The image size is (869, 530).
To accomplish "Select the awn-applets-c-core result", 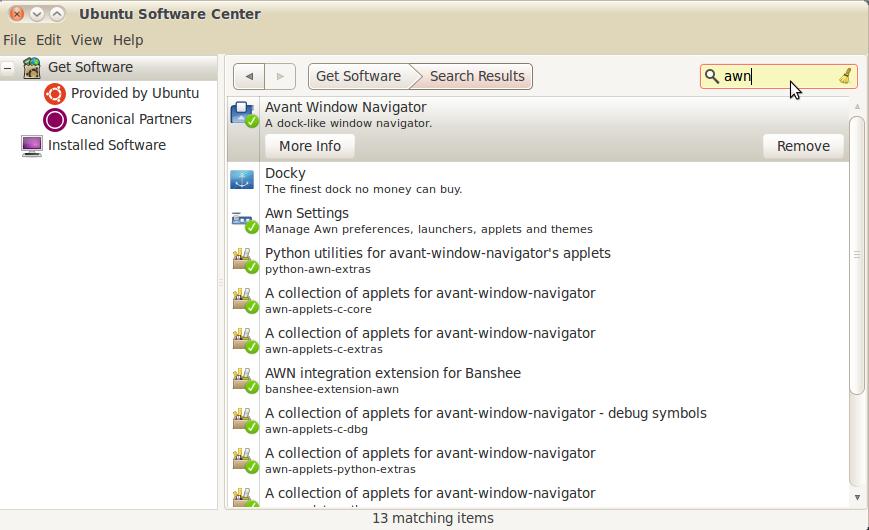I will [x=538, y=300].
